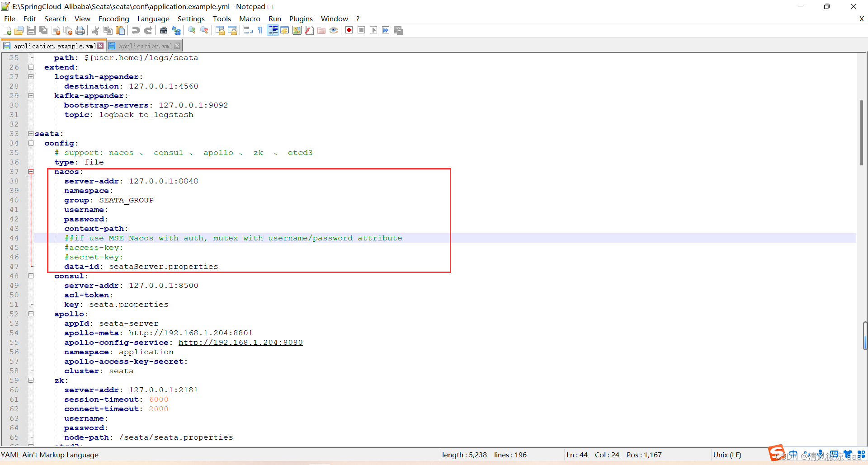Click the Copy toolbar icon
The width and height of the screenshot is (868, 465).
[x=108, y=30]
